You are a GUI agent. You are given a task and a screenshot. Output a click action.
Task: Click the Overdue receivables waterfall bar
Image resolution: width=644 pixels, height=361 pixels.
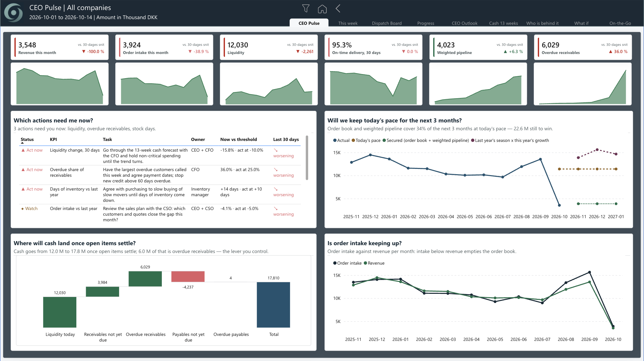tap(145, 279)
